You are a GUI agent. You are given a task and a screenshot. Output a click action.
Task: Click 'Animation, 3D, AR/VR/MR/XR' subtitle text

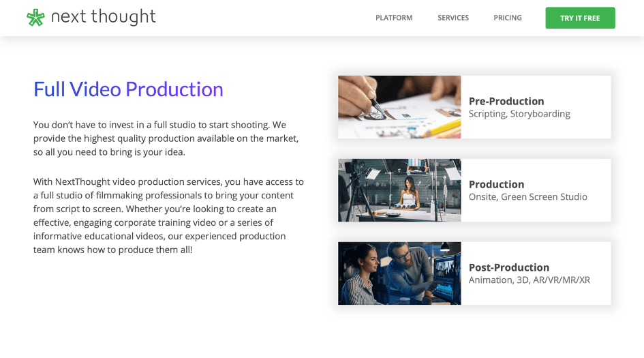tap(529, 280)
